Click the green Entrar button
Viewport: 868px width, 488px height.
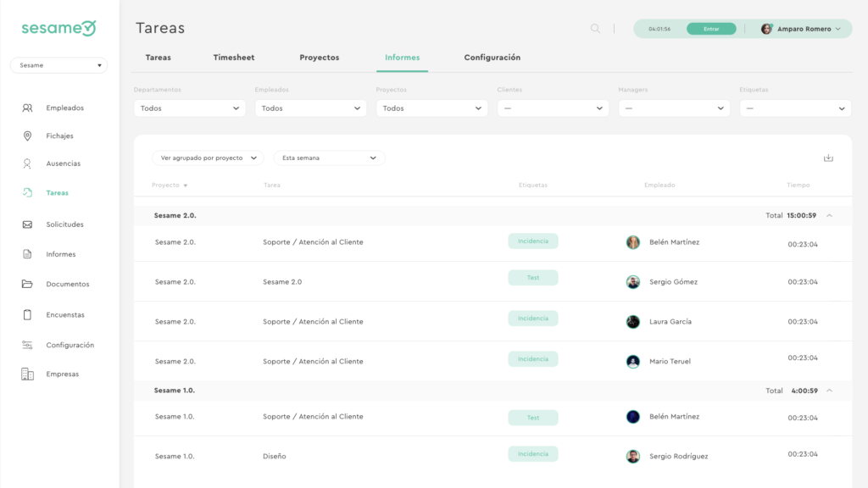[x=711, y=29]
